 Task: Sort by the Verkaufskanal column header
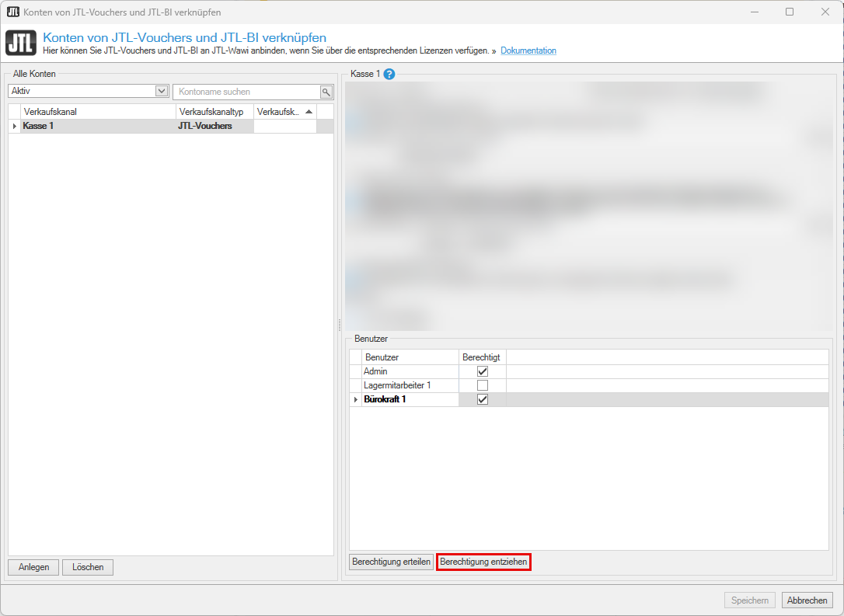tap(99, 112)
